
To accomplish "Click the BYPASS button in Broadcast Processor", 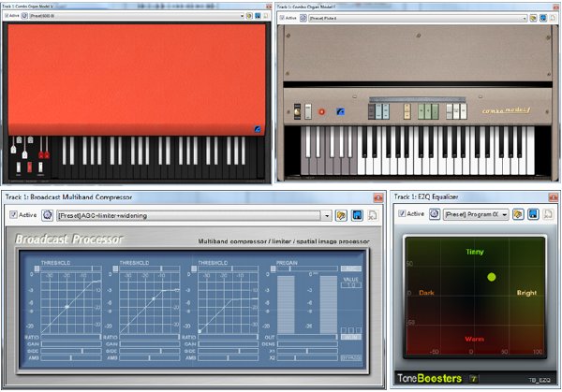I will (x=351, y=357).
